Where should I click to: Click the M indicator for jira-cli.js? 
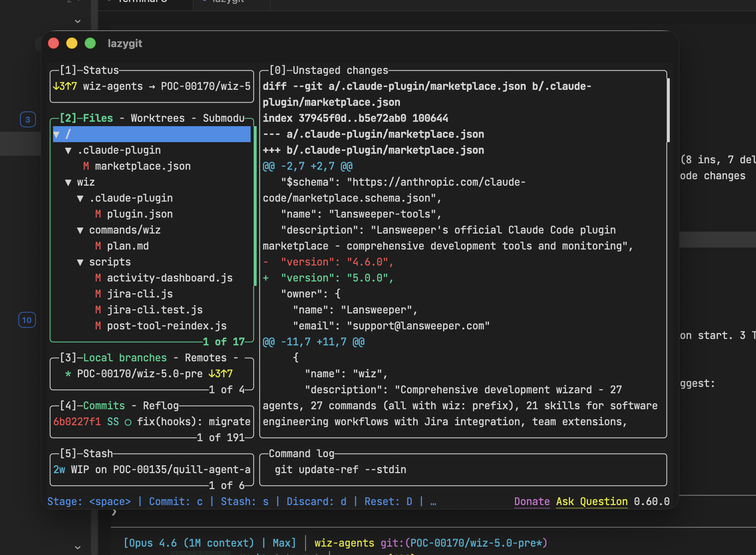point(98,294)
